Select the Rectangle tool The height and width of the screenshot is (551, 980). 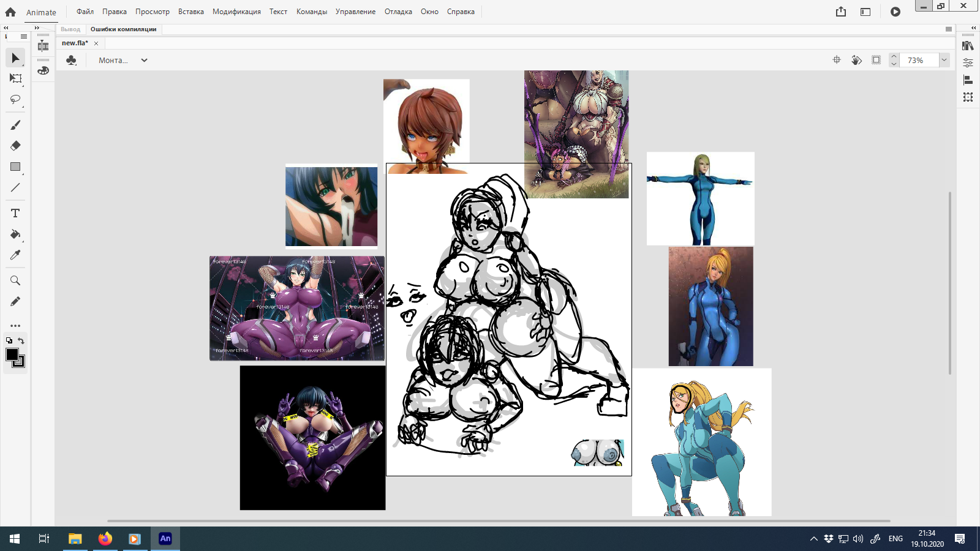coord(15,167)
